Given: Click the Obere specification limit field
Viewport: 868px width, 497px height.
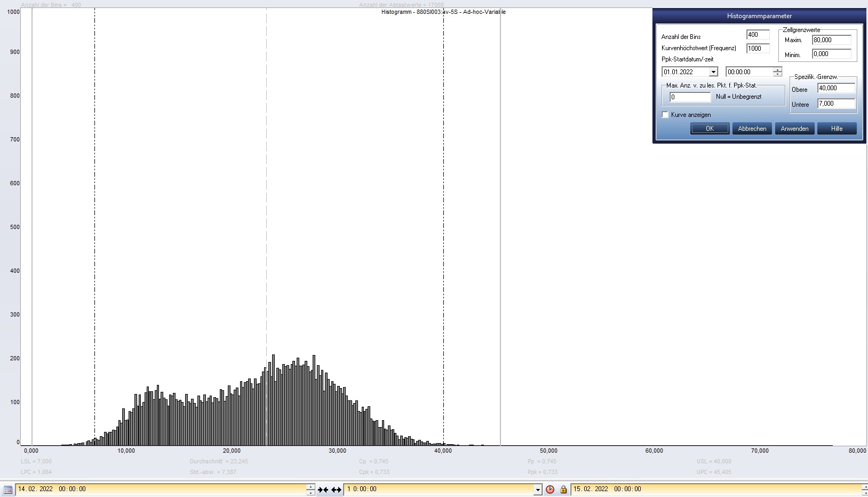Looking at the screenshot, I should click(x=836, y=88).
